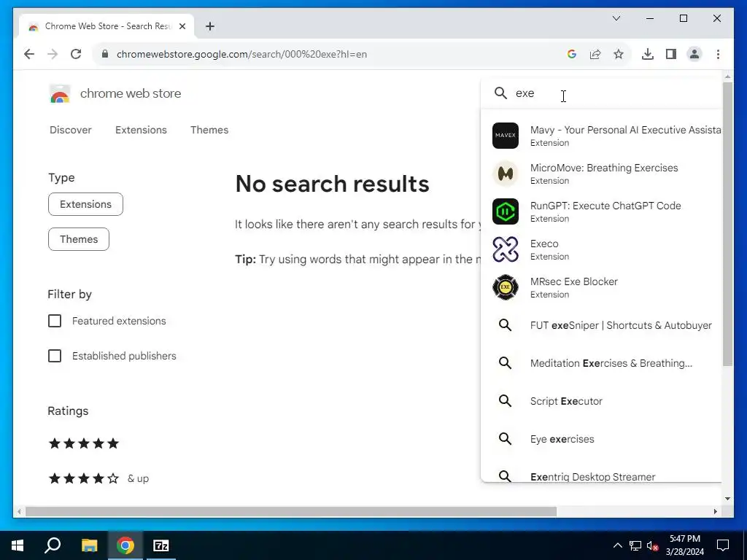
Task: Choose the Meditation Exercises & Breathing suggestion
Action: (601, 363)
